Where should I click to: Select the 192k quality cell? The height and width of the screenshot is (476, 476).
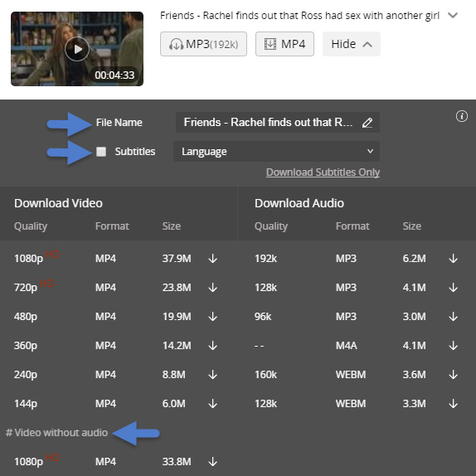(265, 259)
